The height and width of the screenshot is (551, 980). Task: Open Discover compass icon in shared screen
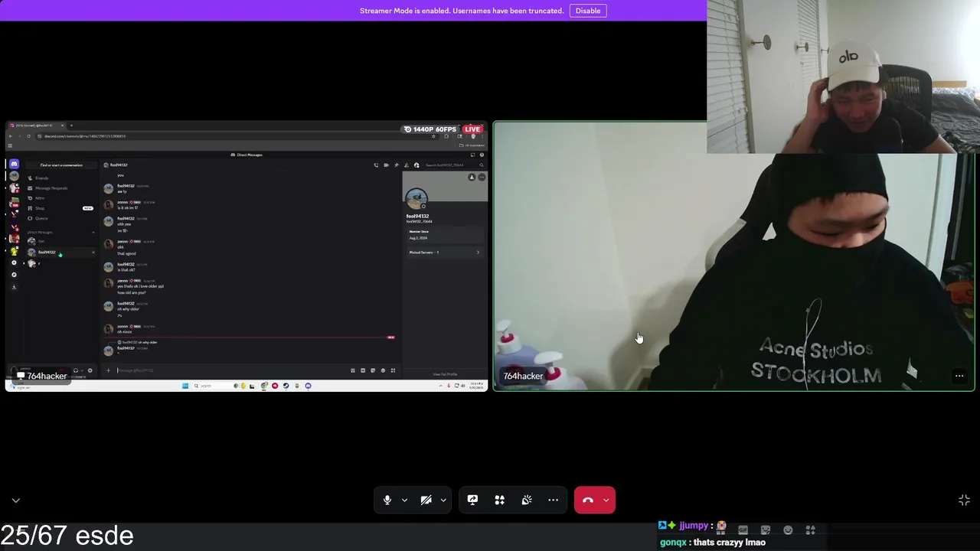pos(14,275)
